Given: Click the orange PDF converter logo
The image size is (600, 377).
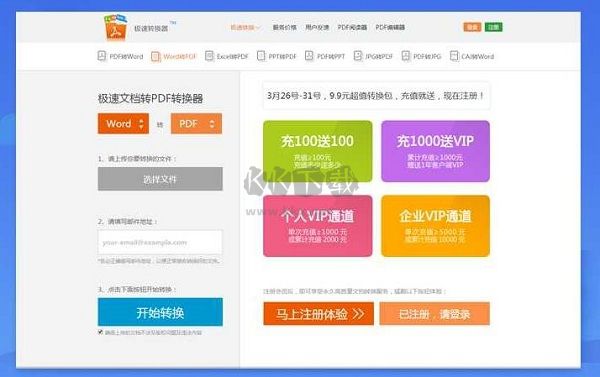Looking at the screenshot, I should (x=115, y=27).
